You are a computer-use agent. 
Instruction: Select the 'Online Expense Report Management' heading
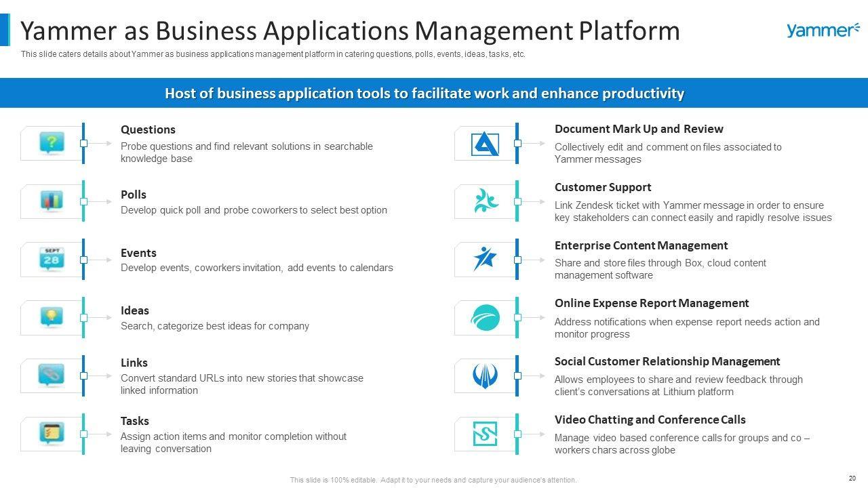point(652,303)
